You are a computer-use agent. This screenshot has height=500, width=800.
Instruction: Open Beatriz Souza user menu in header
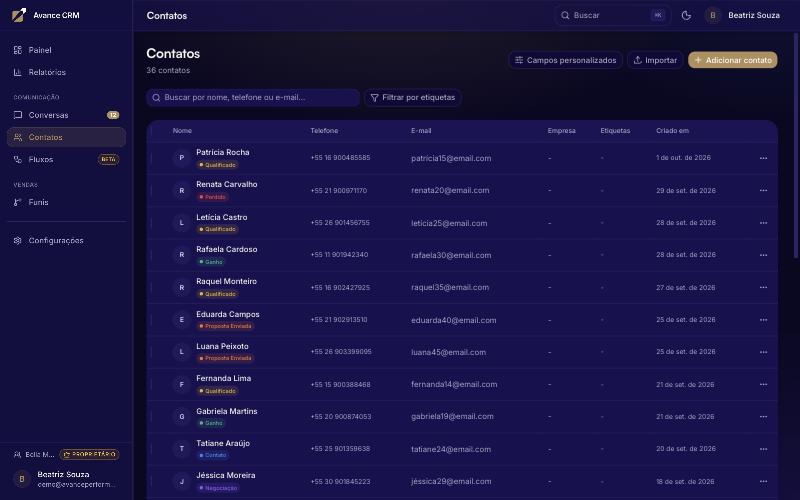(x=742, y=15)
